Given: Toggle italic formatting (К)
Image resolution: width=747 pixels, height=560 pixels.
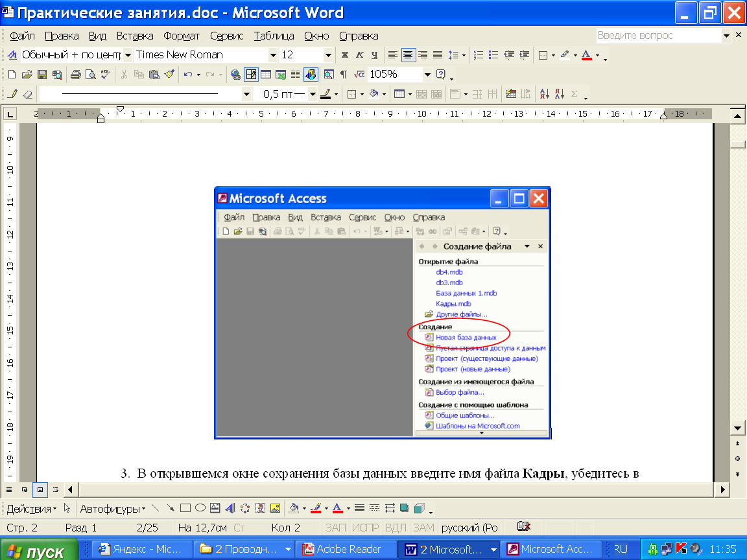Looking at the screenshot, I should (x=360, y=55).
